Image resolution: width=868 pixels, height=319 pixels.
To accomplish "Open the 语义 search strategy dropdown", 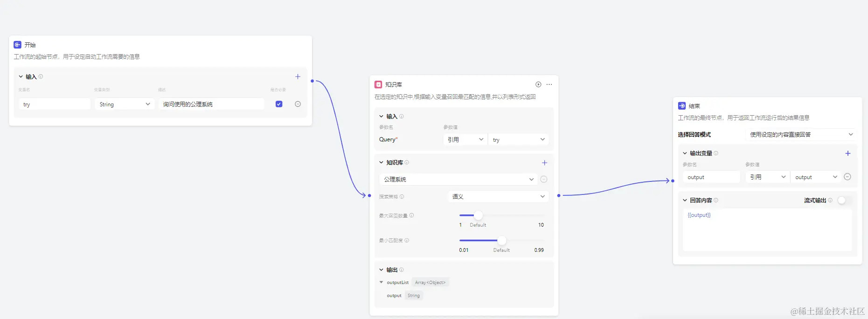I will click(x=498, y=196).
